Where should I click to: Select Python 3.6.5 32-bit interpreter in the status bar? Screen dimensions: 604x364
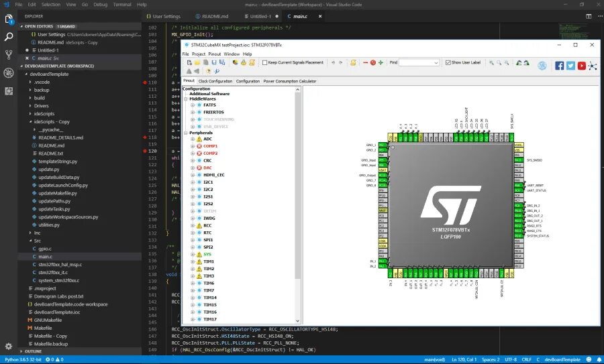click(23, 359)
